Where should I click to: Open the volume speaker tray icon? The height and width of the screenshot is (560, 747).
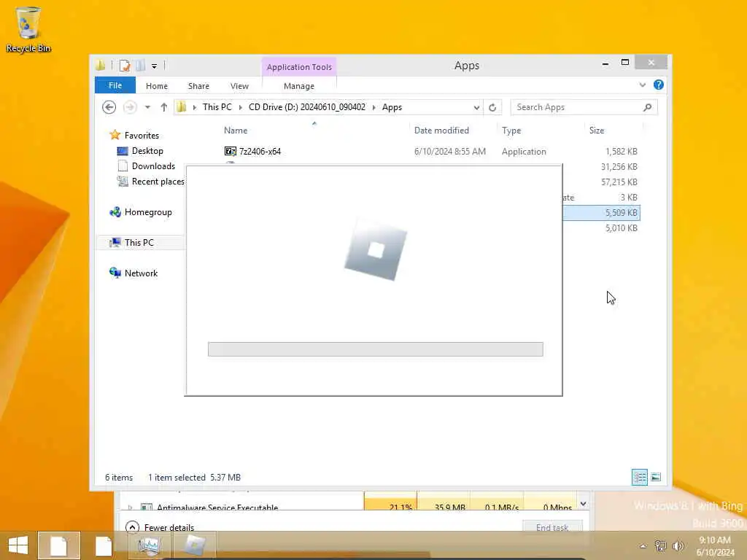(x=678, y=545)
